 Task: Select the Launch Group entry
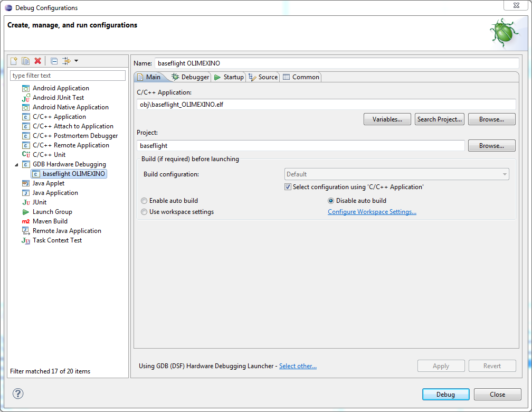tap(52, 212)
